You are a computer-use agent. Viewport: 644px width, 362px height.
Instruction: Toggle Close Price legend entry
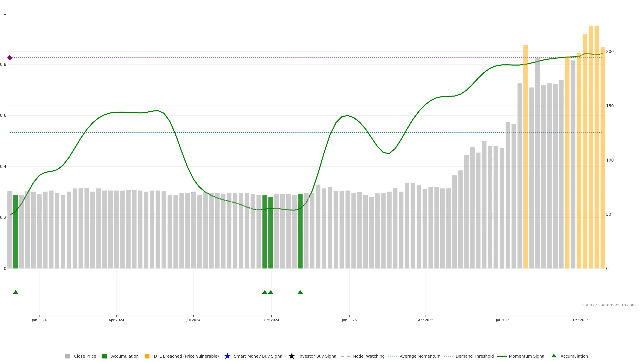pos(85,356)
